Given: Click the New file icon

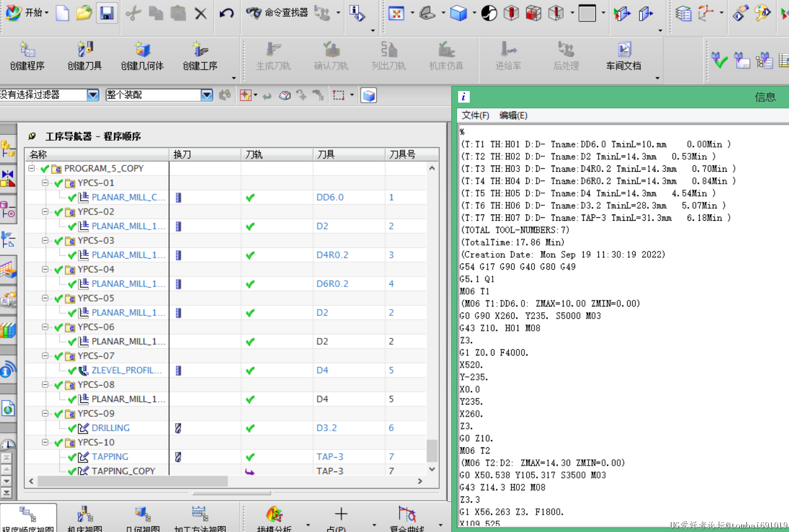Looking at the screenshot, I should coord(63,13).
